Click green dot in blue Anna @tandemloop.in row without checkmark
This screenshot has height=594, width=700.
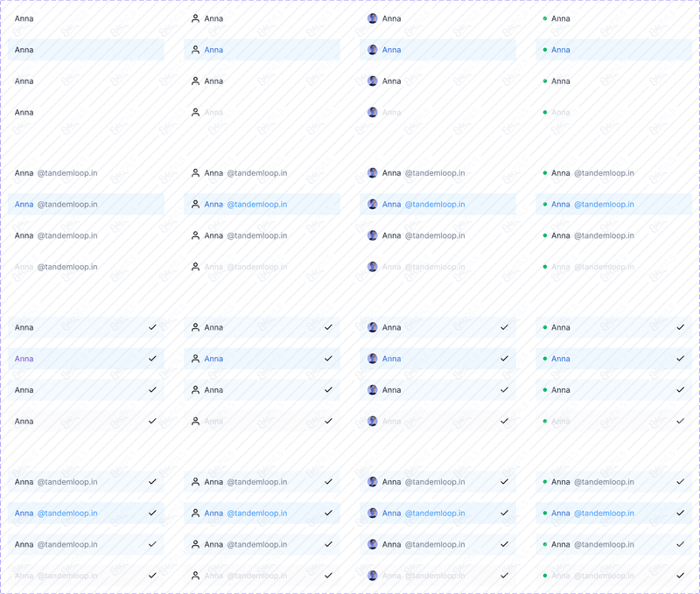click(x=544, y=205)
